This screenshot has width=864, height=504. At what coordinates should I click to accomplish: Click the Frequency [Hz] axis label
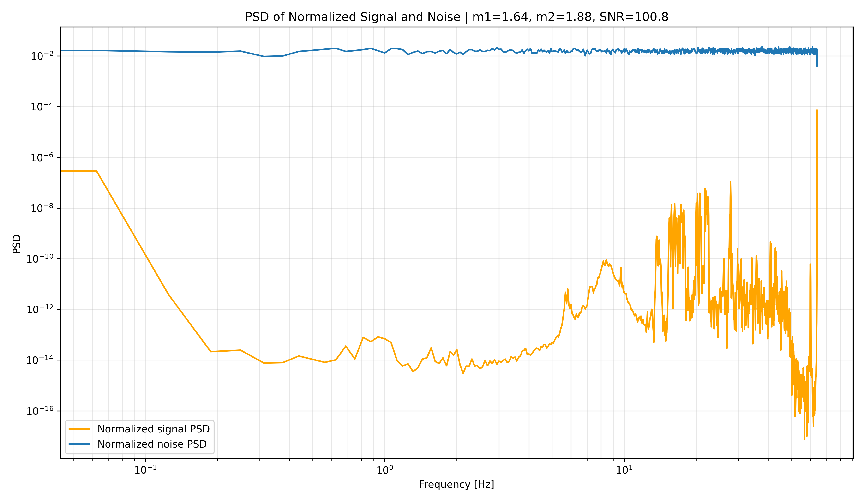(456, 485)
